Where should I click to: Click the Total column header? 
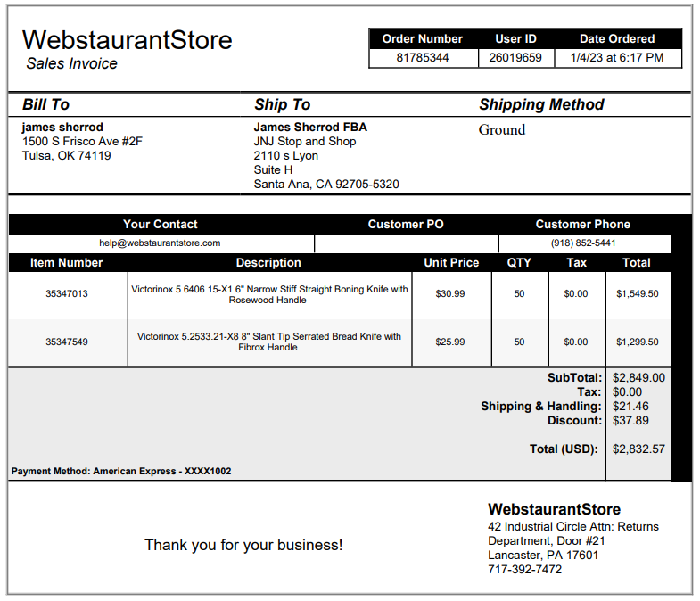pos(637,262)
